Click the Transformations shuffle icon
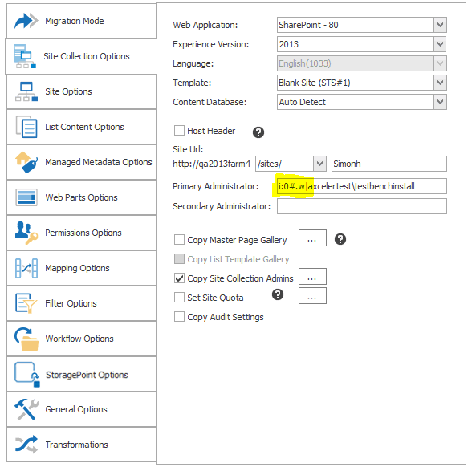This screenshot has height=471, width=476. point(26,445)
